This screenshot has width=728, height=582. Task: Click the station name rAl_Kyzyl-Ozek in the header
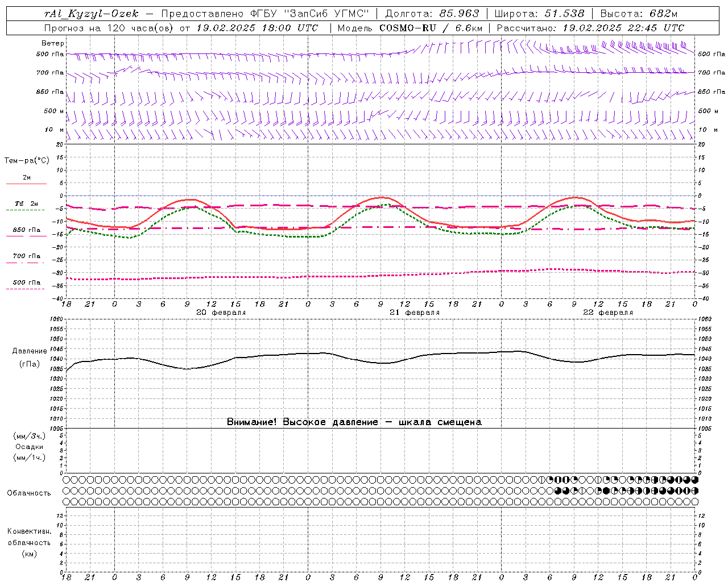pyautogui.click(x=91, y=14)
